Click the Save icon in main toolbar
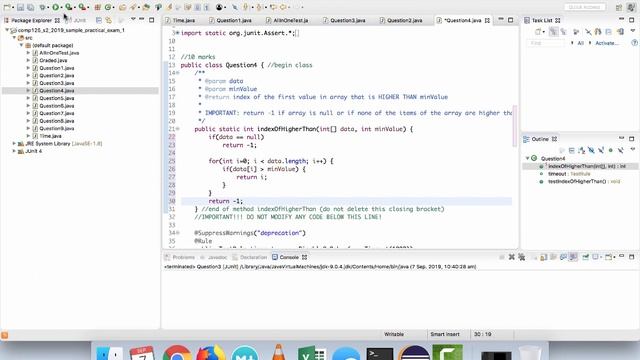 pos(20,7)
